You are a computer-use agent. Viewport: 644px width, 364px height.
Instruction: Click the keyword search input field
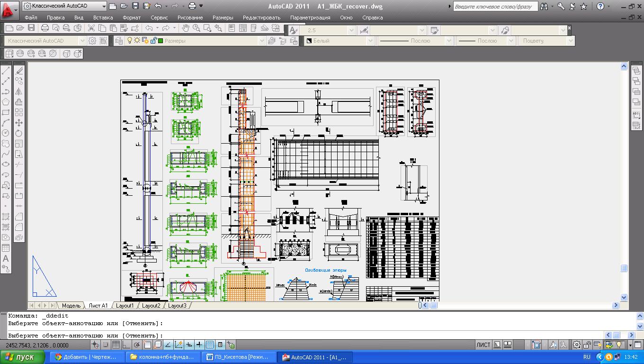[495, 7]
